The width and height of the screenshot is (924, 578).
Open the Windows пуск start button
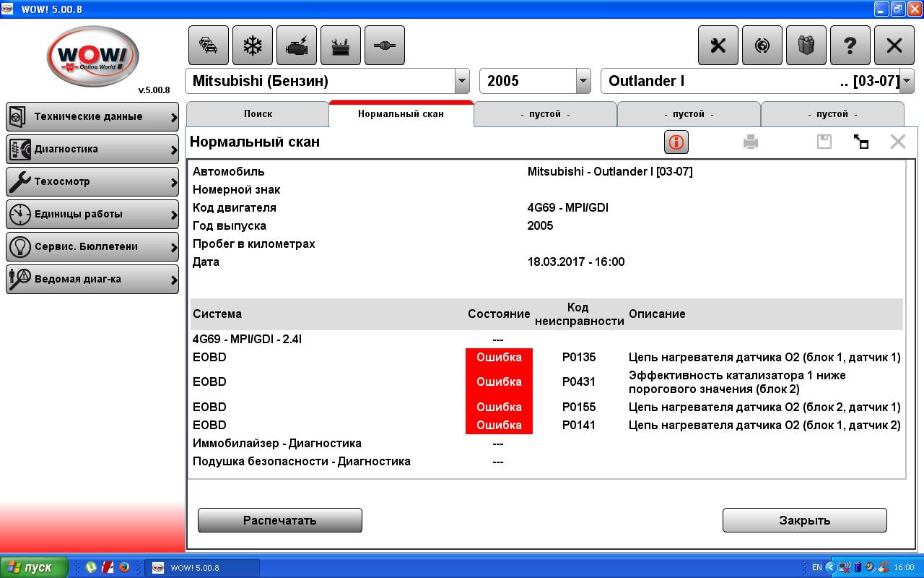tap(35, 567)
